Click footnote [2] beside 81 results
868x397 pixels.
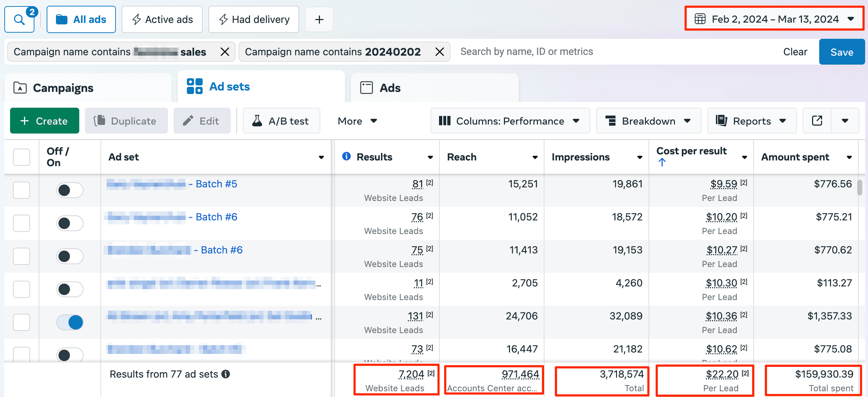coord(430,183)
